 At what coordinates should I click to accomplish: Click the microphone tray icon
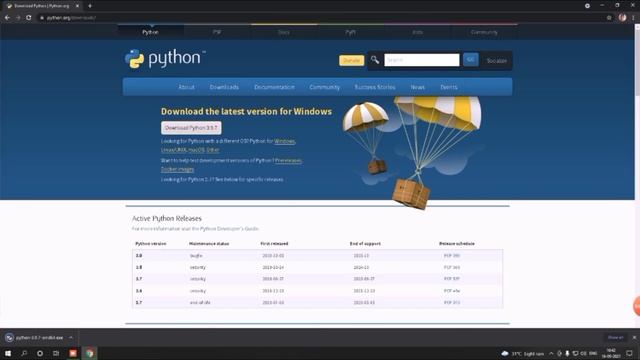point(567,353)
